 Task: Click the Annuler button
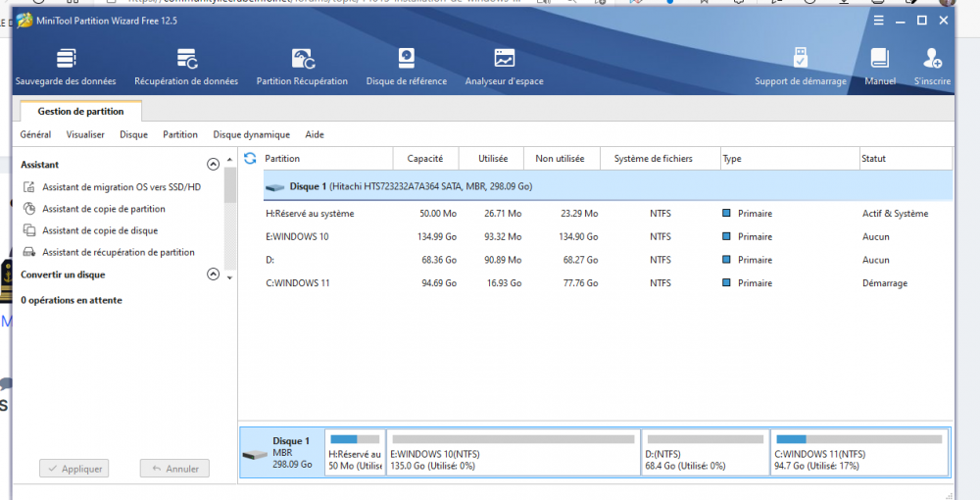174,469
